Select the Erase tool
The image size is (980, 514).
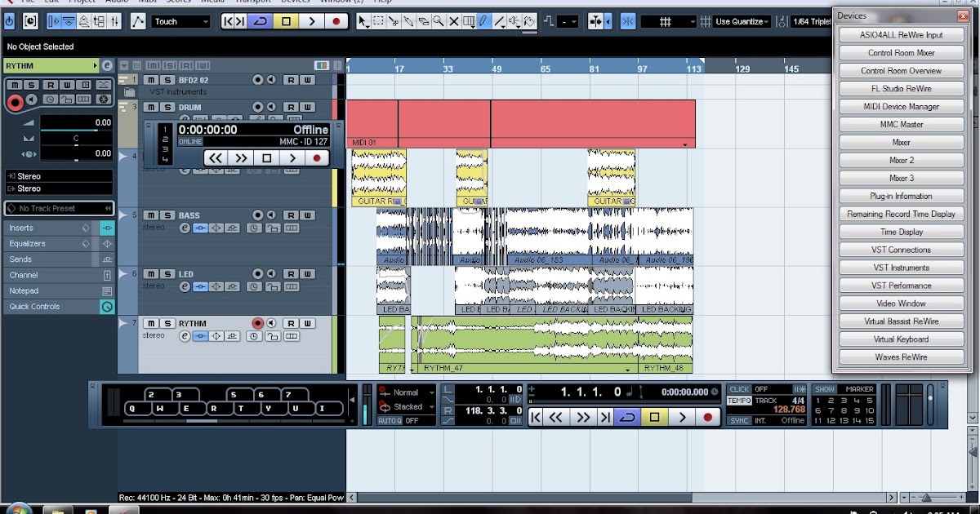click(x=424, y=22)
